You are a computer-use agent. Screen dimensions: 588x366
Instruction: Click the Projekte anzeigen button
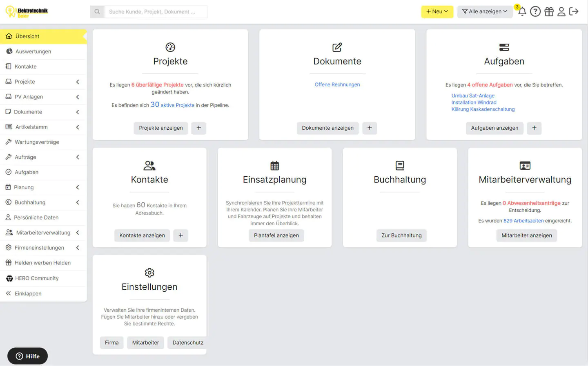coord(161,128)
